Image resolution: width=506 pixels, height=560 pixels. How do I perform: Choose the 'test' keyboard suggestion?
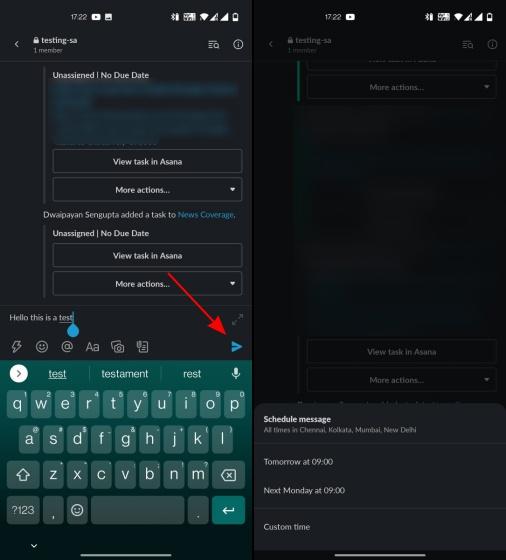[57, 374]
